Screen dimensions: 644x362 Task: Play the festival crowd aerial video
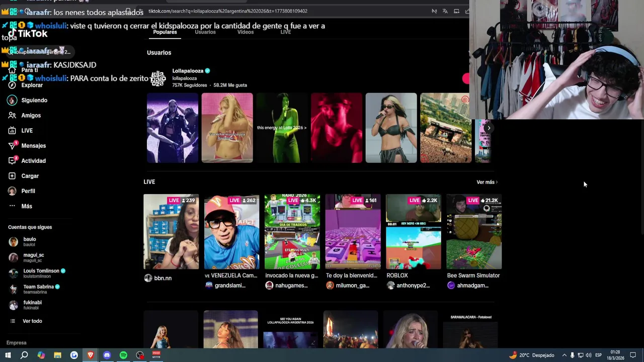click(446, 128)
